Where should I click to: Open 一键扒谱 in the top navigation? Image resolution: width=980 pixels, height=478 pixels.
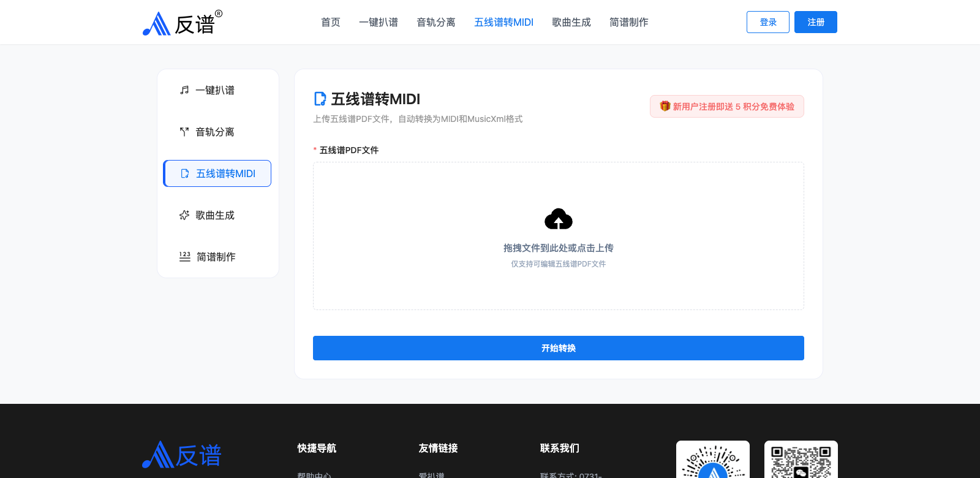(x=379, y=22)
